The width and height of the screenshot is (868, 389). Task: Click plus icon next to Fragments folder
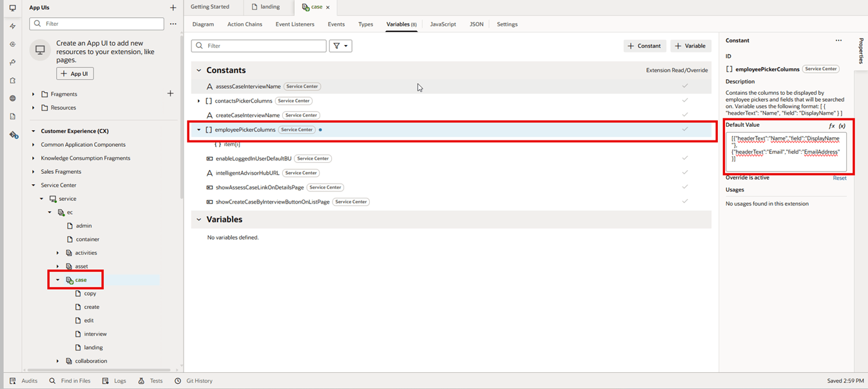pyautogui.click(x=170, y=93)
